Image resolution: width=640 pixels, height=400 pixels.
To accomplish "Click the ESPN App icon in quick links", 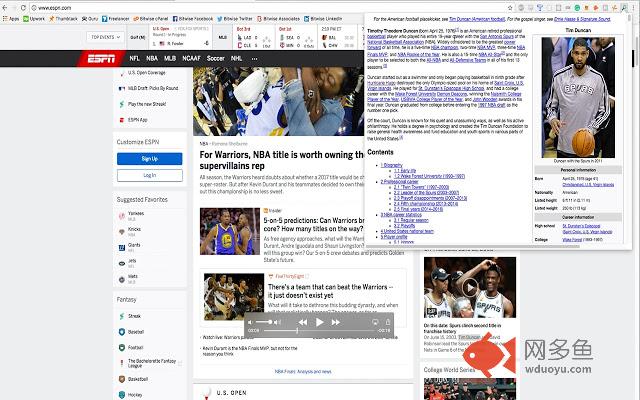I will (x=122, y=119).
